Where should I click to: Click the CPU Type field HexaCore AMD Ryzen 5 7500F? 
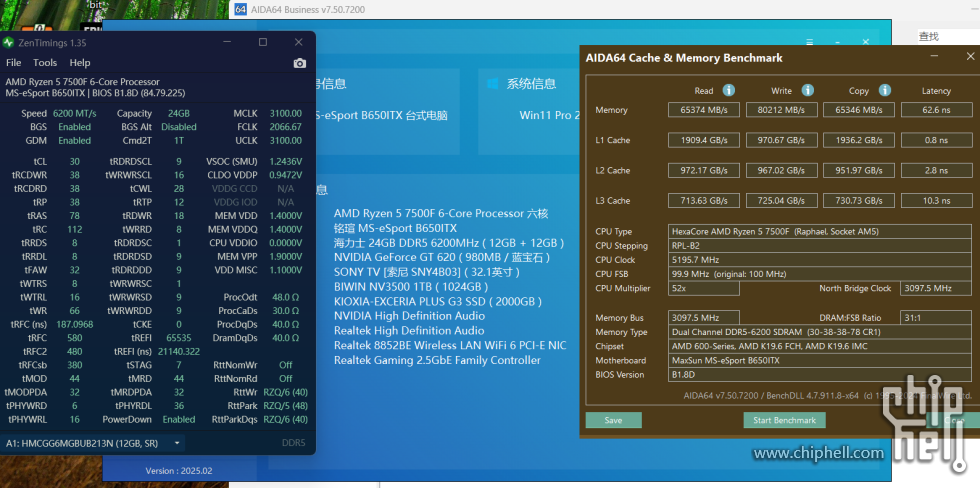coord(820,231)
